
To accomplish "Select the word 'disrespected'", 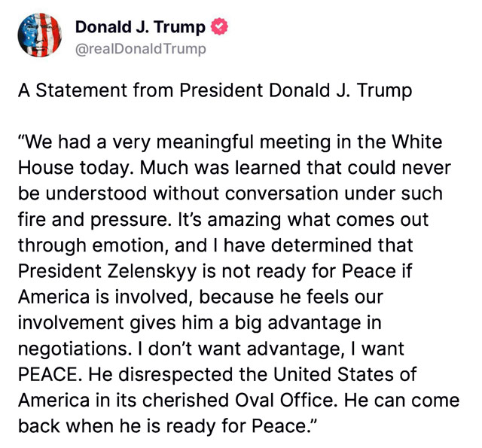I will click(x=175, y=375).
